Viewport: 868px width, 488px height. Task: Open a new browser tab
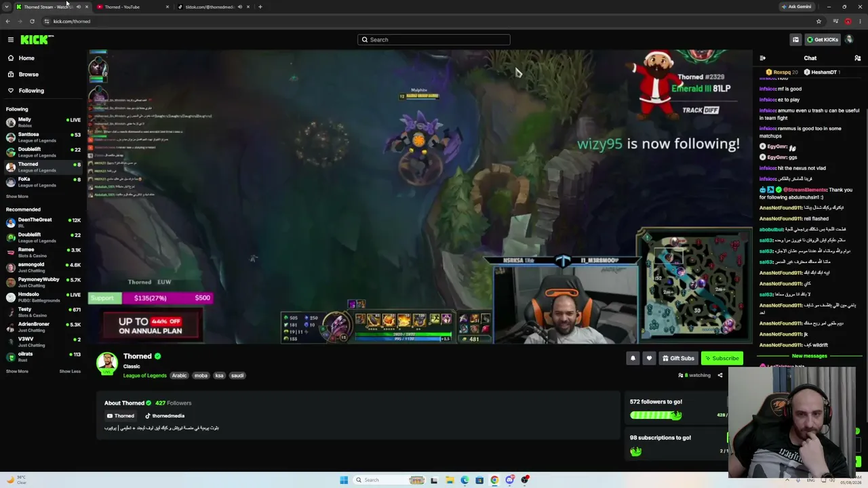coord(260,7)
